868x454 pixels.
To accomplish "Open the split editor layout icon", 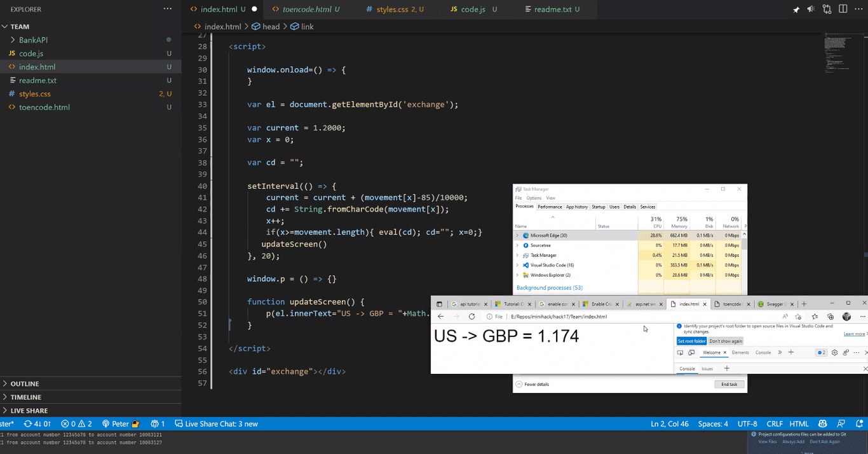I will coord(843,9).
